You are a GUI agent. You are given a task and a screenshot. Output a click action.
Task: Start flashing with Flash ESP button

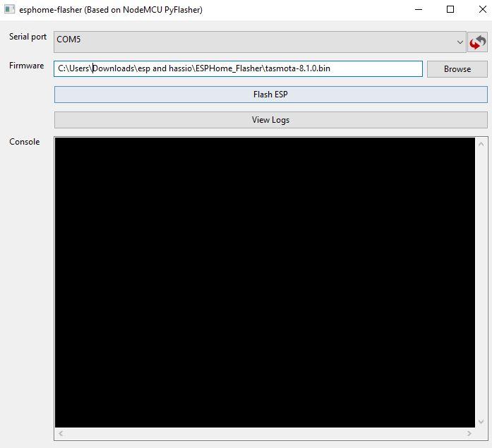pyautogui.click(x=271, y=95)
